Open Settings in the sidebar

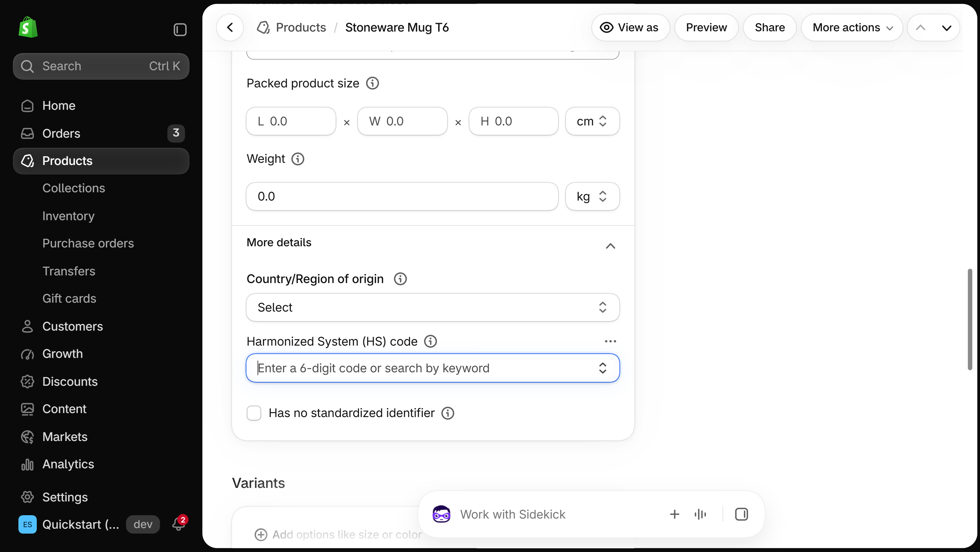point(101,497)
